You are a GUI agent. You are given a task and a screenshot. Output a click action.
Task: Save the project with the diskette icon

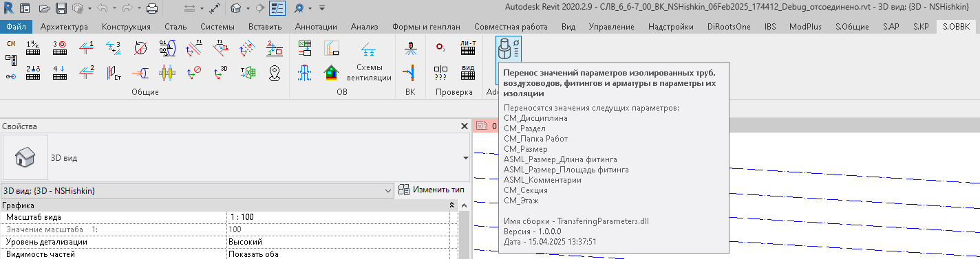(61, 9)
